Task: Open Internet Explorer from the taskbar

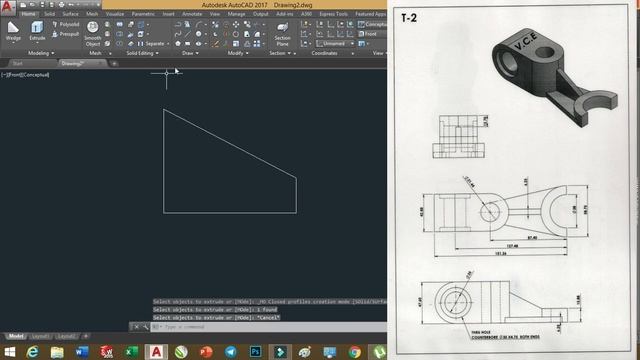Action: tap(33, 352)
